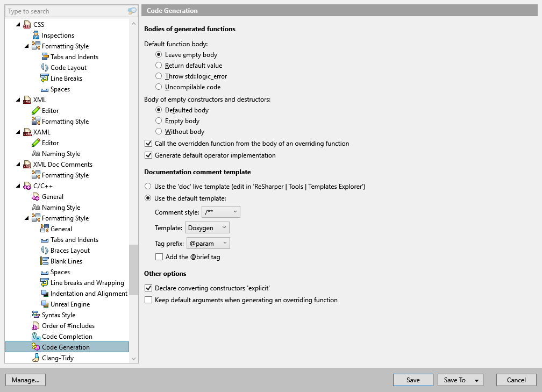This screenshot has height=392, width=542.
Task: Open Order of #includes settings
Action: pyautogui.click(x=67, y=325)
